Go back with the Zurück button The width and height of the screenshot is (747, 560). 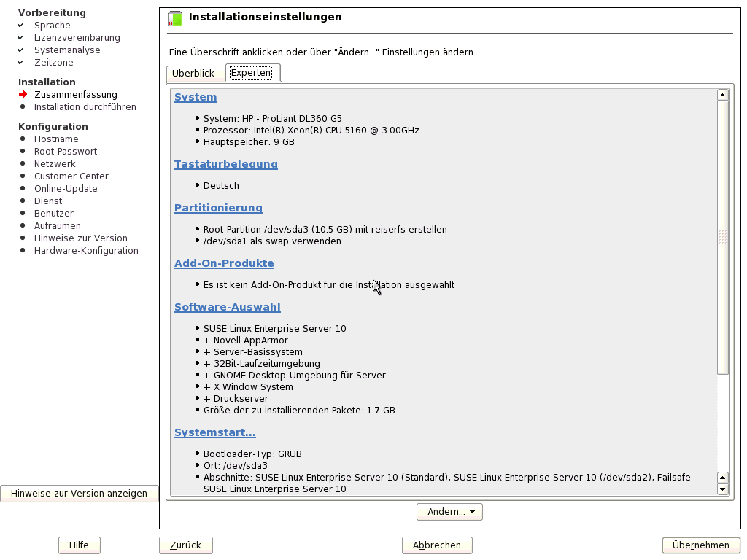point(186,545)
